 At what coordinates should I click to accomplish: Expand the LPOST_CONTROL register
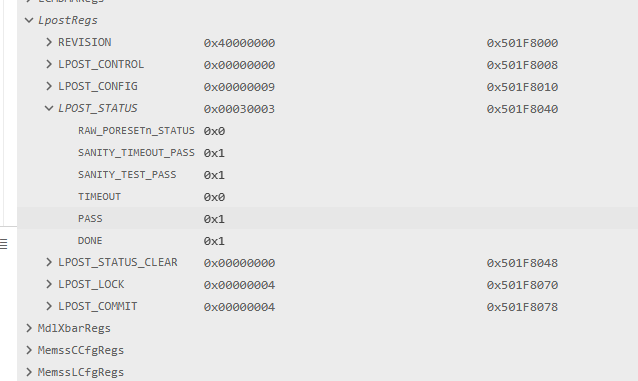pos(49,64)
